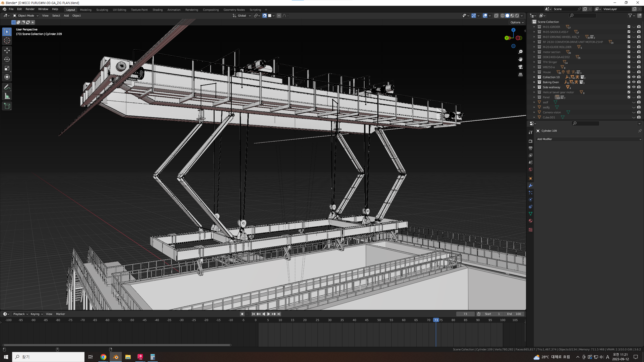644x362 pixels.
Task: Hide Collection 10 with eye icon
Action: pyautogui.click(x=634, y=77)
